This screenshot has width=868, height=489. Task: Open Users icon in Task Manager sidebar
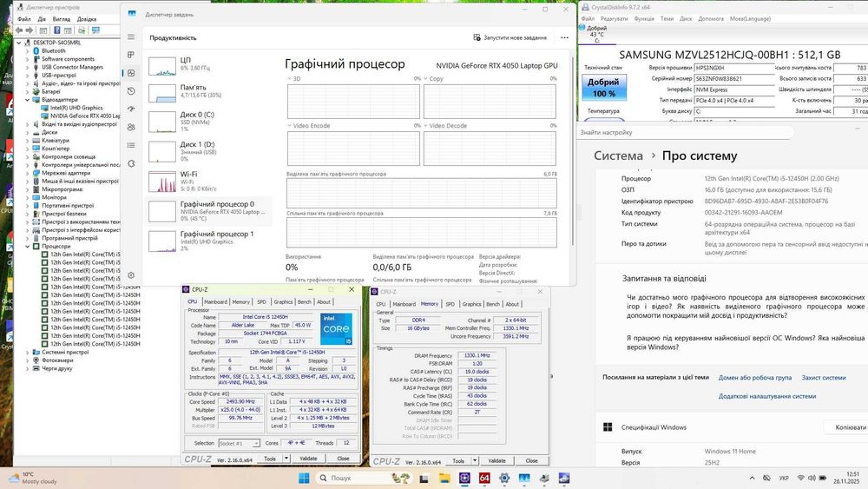131,127
